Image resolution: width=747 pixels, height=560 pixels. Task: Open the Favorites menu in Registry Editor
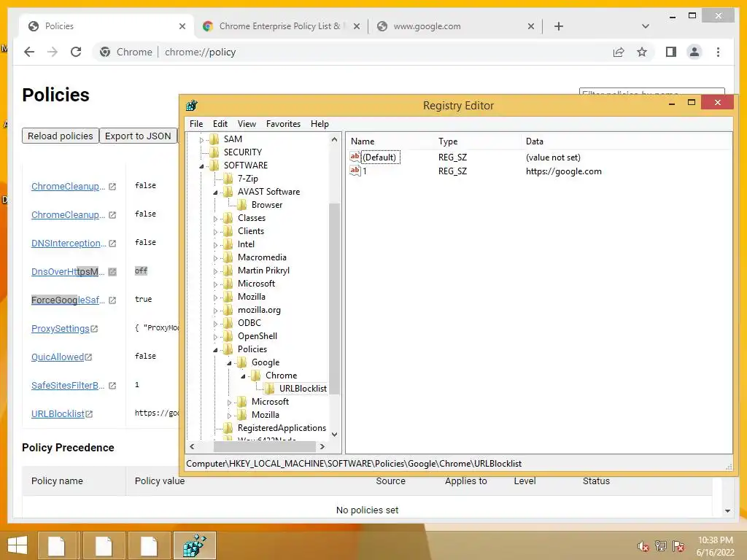[x=283, y=124]
